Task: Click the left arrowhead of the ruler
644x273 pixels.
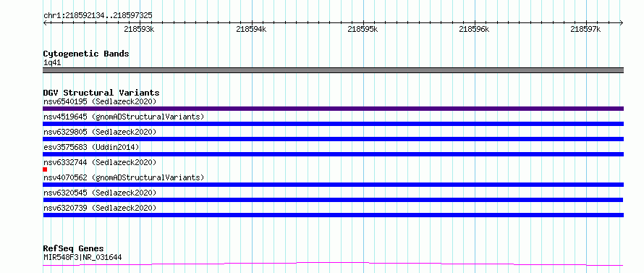Action: coord(45,22)
